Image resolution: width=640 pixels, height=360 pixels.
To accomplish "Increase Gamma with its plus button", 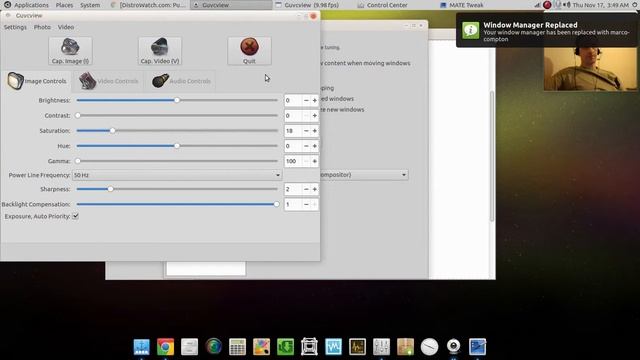I will 314,161.
